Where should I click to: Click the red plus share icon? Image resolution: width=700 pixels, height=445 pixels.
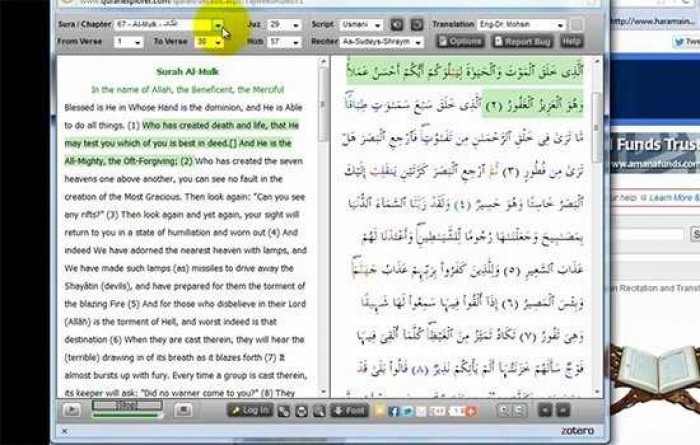[471, 411]
